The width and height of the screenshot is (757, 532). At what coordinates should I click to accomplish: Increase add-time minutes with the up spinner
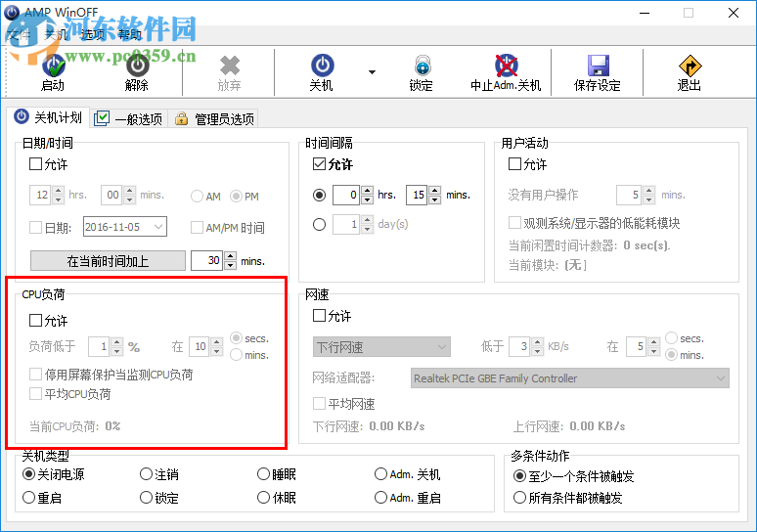point(230,256)
